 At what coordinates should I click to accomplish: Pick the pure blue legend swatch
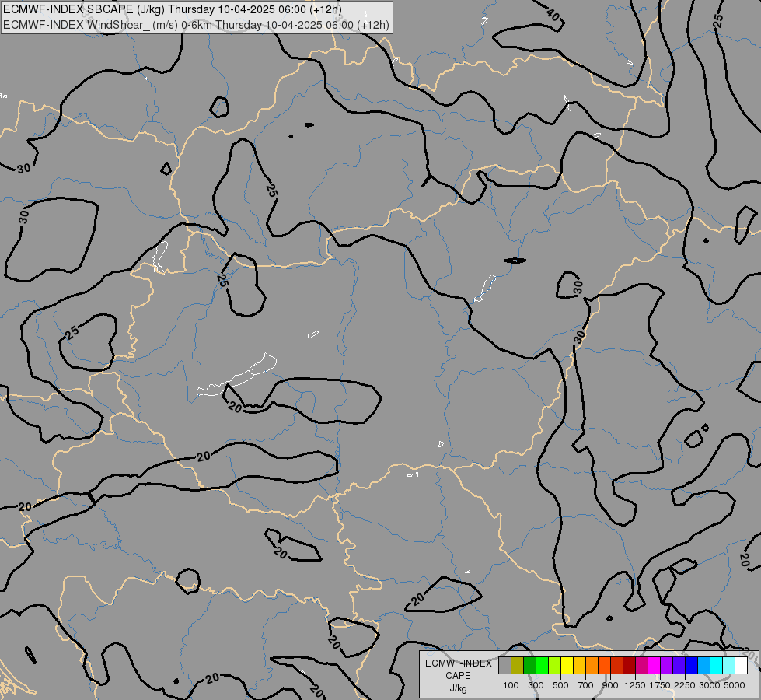691,666
